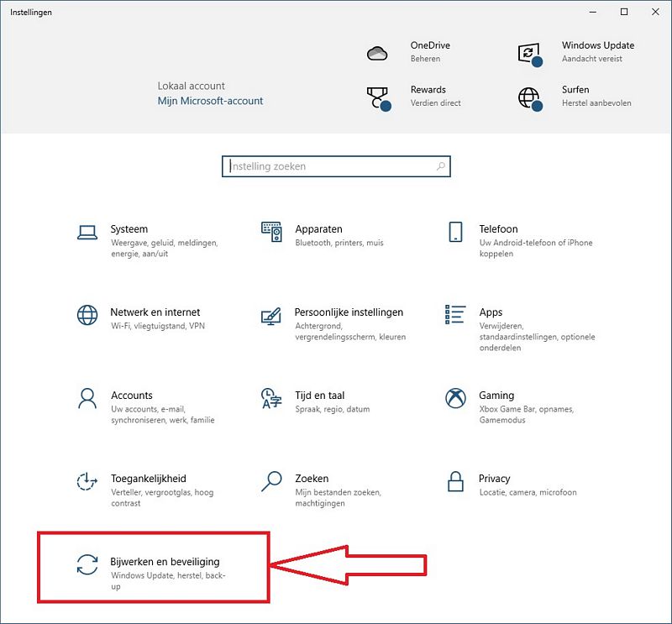Click 'Wi-Fi, vliegtuigstand, VPN' description

(x=158, y=326)
